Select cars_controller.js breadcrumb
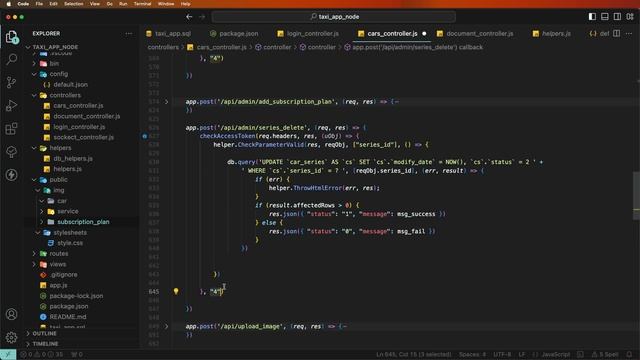 221,47
